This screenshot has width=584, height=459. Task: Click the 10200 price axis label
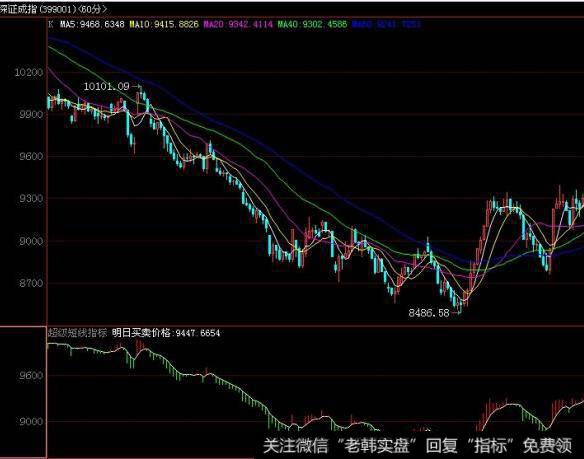[28, 72]
